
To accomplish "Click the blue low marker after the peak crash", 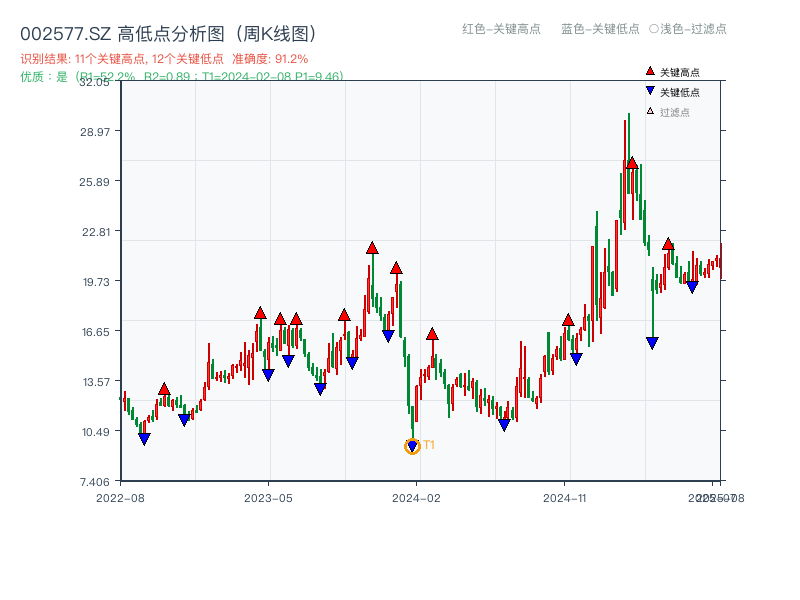I will coord(652,343).
